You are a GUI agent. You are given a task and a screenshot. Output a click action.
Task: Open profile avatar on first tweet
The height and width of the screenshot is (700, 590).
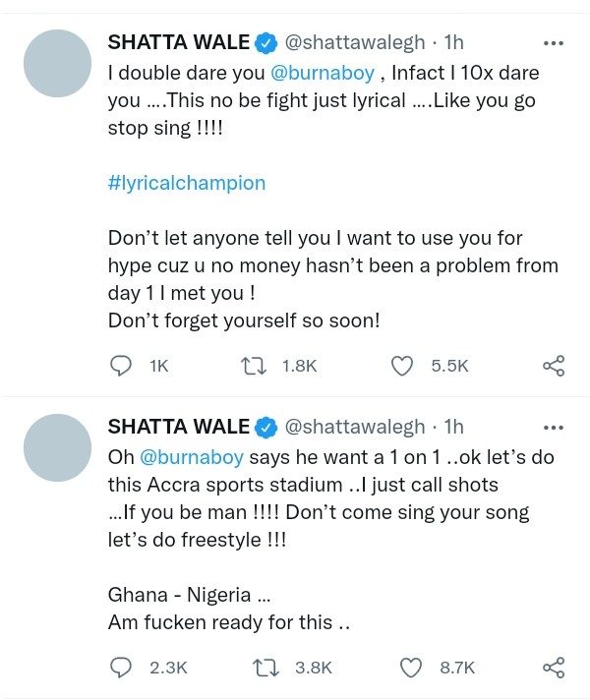coord(57,63)
